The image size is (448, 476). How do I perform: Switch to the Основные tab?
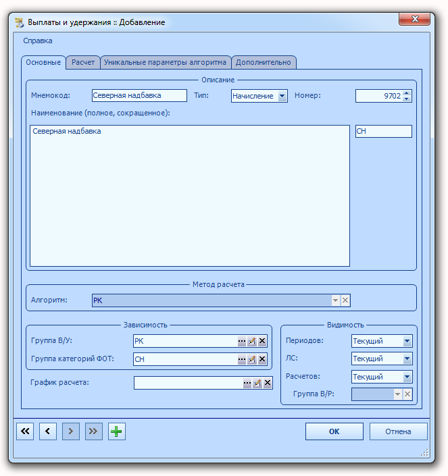pyautogui.click(x=43, y=62)
